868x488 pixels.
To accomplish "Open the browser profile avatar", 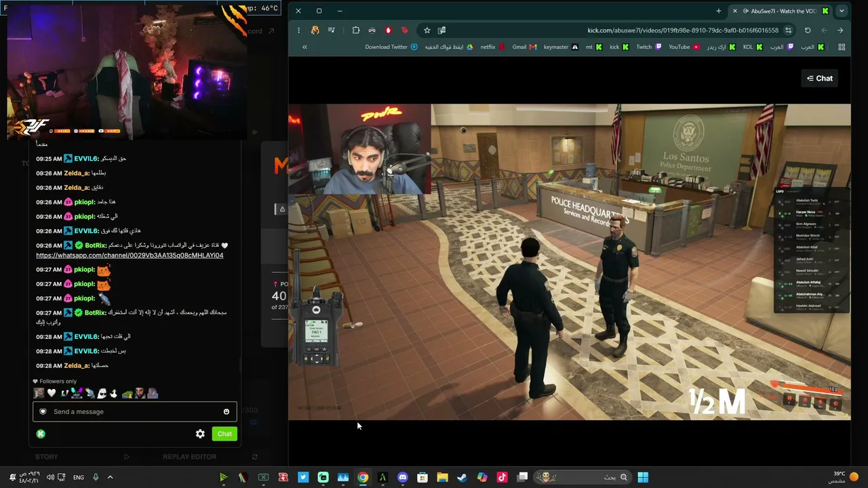I will [315, 30].
